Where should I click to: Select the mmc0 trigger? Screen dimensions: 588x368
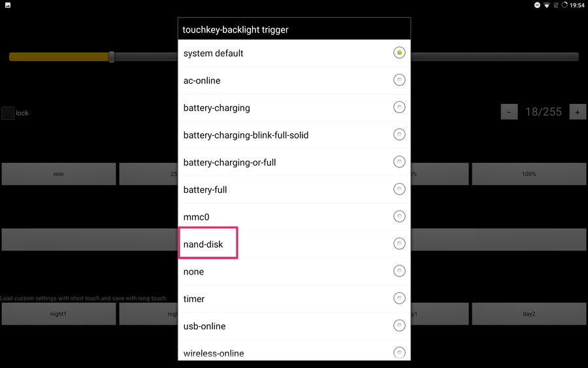399,216
